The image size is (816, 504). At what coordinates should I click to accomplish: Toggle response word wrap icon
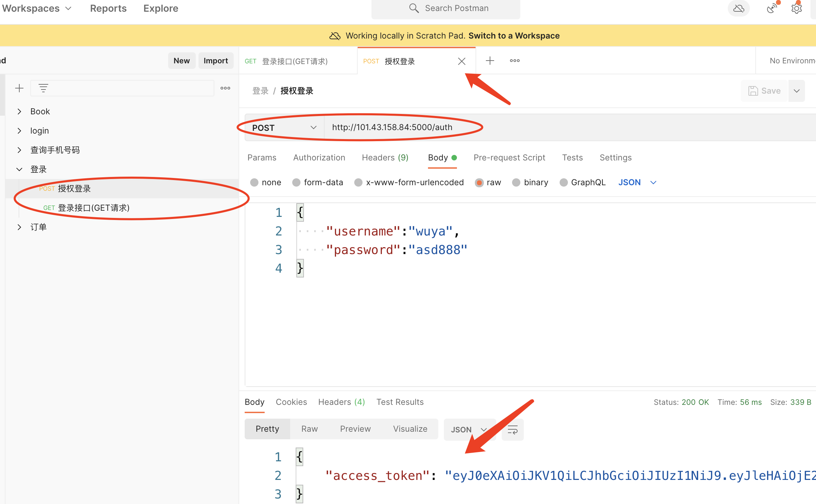tap(512, 429)
